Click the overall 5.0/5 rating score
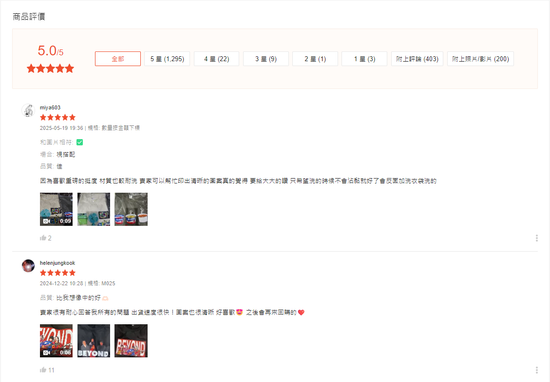This screenshot has height=382, width=550. click(51, 51)
